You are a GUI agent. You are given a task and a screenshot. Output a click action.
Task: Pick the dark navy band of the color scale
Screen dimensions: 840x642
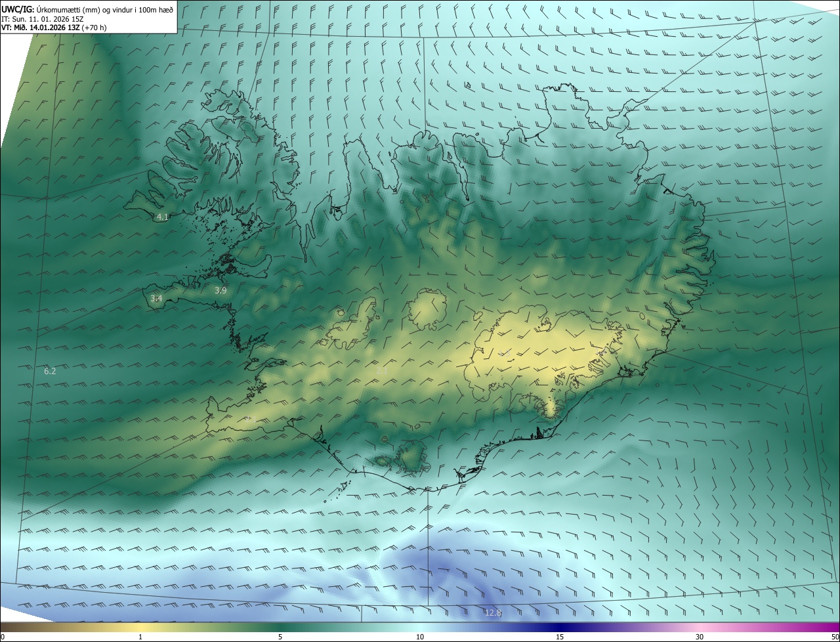[560, 627]
